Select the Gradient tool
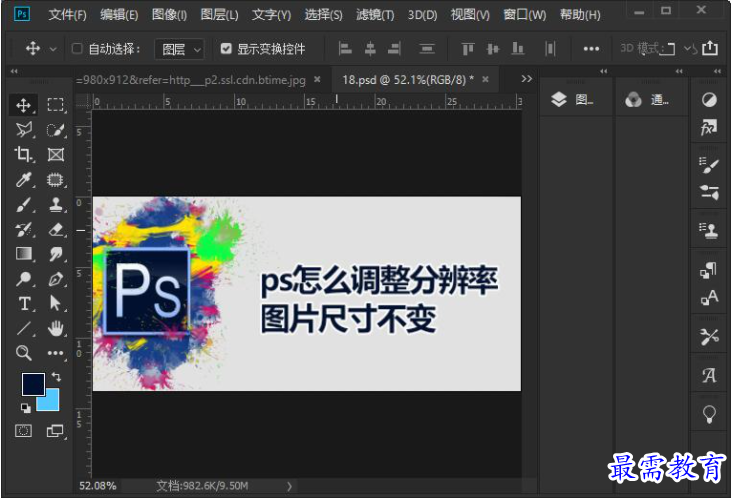 pos(23,253)
